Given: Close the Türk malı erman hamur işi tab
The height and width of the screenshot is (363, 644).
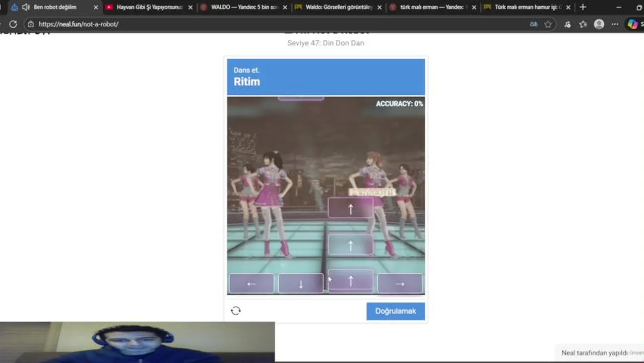Looking at the screenshot, I should coord(568,7).
